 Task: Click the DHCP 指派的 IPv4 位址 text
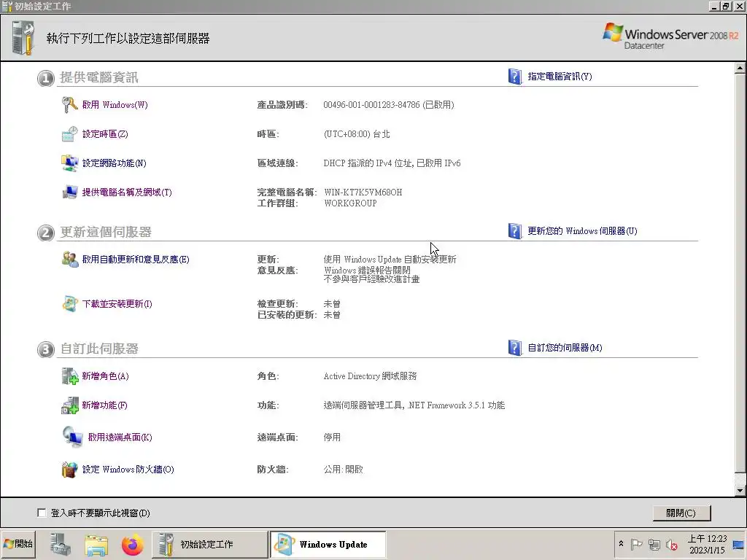click(368, 163)
